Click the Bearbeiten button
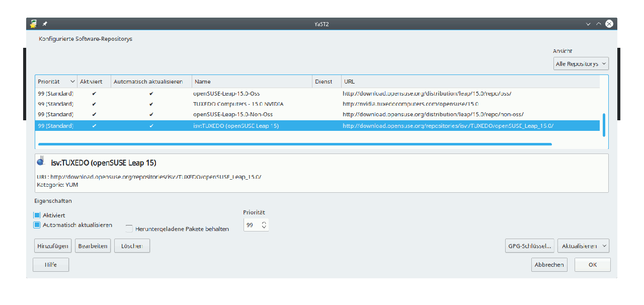 (93, 246)
